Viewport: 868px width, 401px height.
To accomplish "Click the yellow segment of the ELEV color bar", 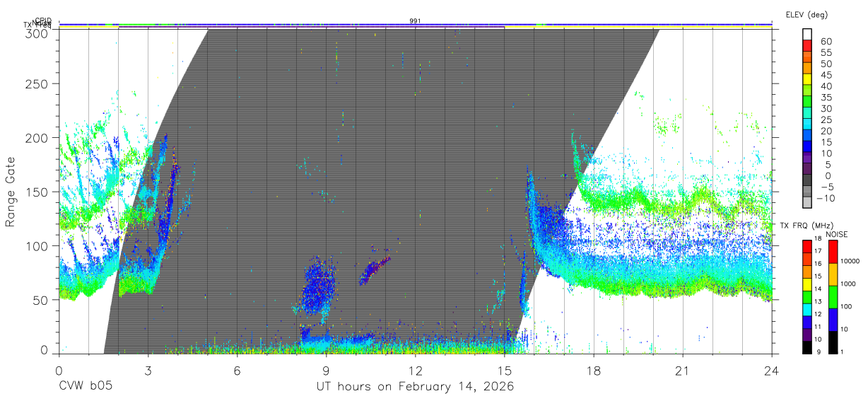I will point(807,80).
